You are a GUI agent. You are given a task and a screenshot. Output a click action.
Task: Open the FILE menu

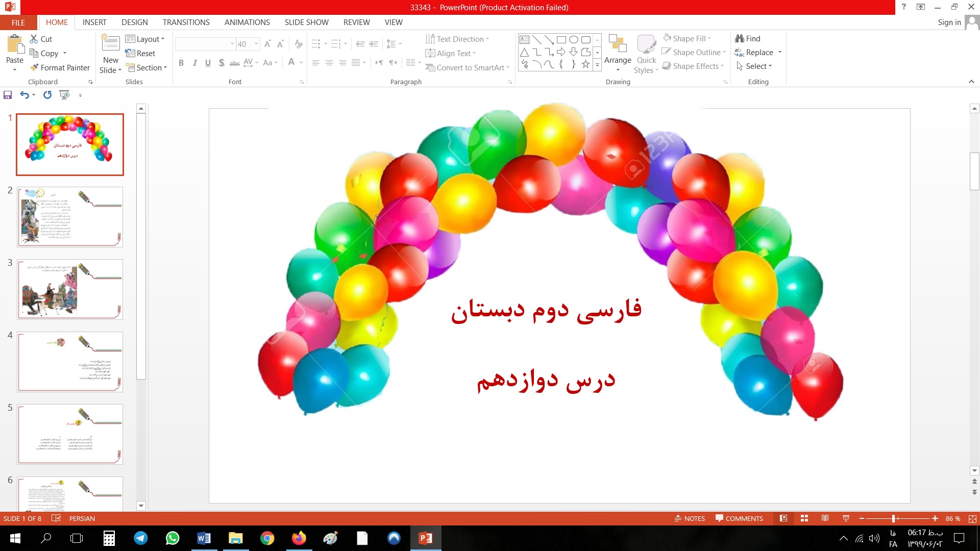(x=17, y=22)
